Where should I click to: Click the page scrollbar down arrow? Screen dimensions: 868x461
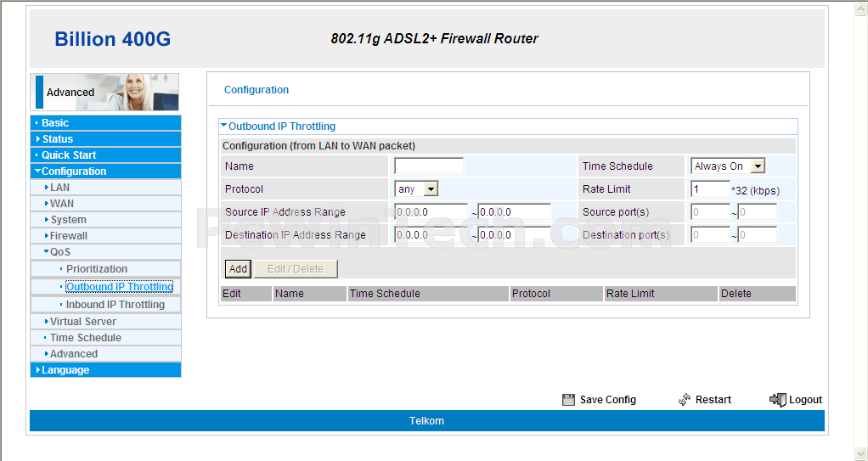862,453
